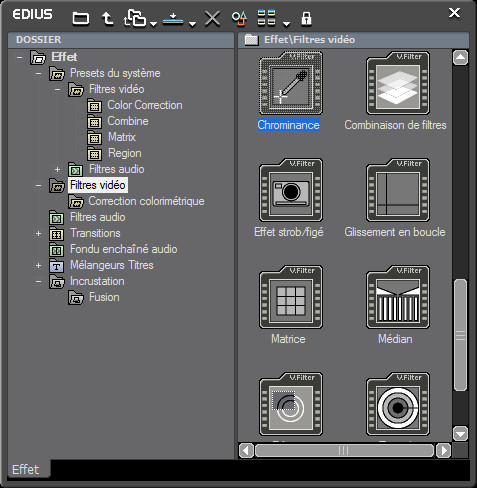Select Glissement en boucle filter icon
Viewport: 477px width, 488px height.
tap(398, 190)
